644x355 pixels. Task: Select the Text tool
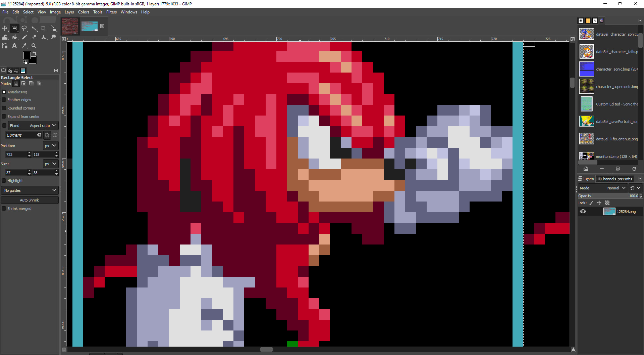[x=14, y=46]
